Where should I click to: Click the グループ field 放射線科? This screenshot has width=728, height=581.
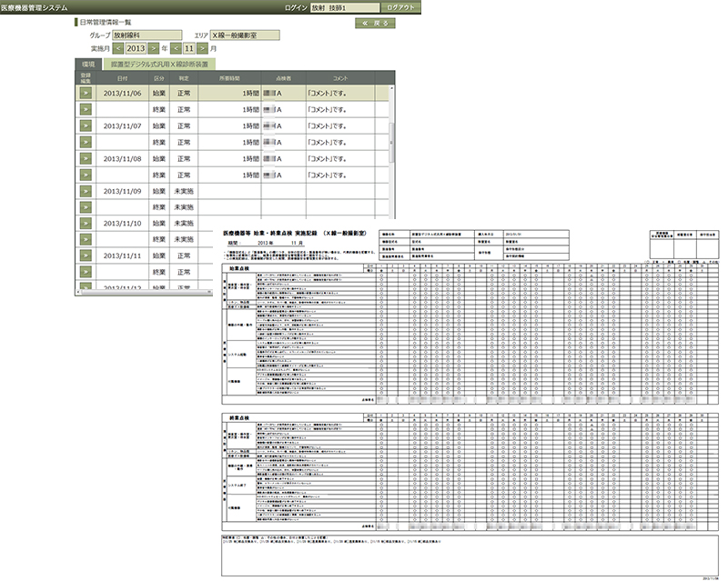coord(147,35)
